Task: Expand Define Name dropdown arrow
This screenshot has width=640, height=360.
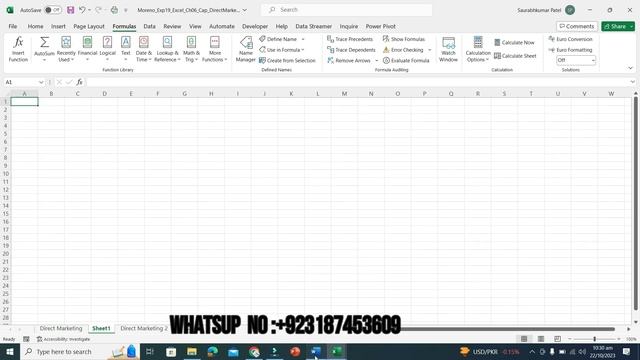Action: coord(303,39)
